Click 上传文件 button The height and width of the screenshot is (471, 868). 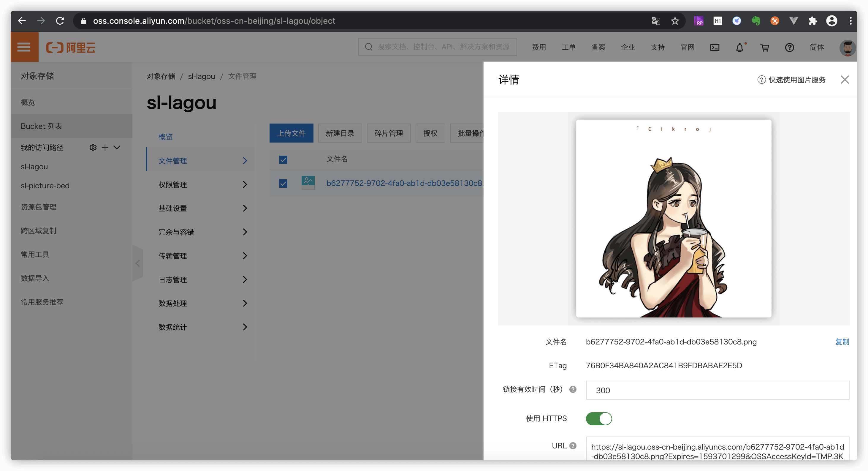coord(291,133)
